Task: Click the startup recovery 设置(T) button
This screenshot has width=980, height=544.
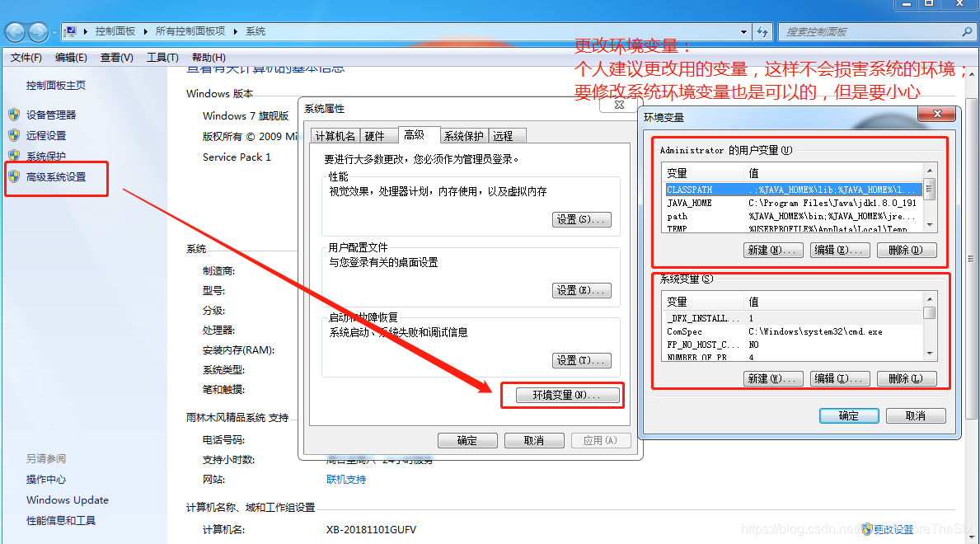Action: (x=581, y=360)
